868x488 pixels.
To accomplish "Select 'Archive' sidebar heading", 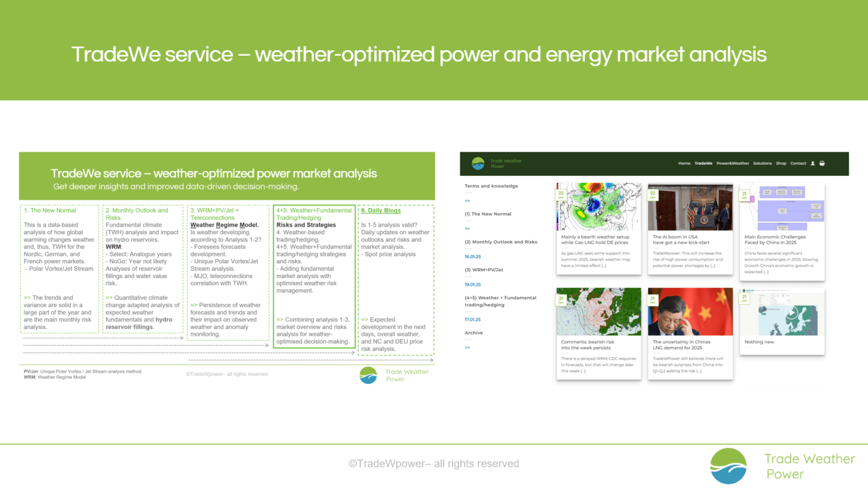I will tap(474, 333).
